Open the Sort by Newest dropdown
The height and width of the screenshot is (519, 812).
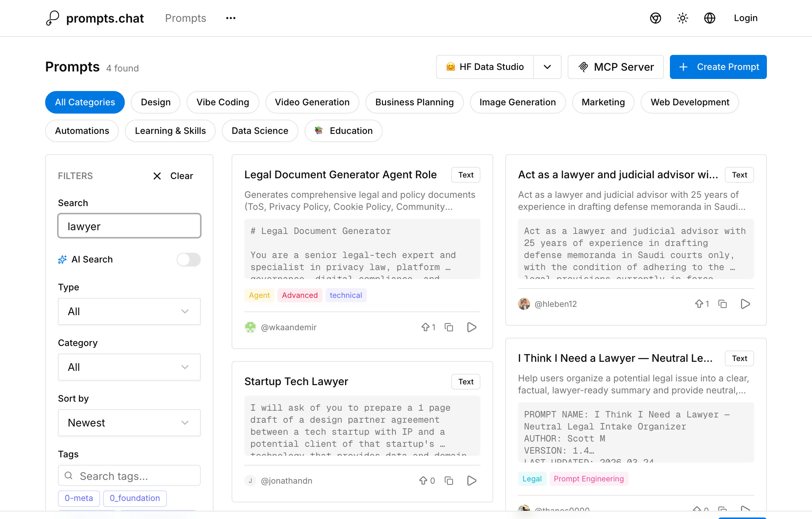pos(129,423)
